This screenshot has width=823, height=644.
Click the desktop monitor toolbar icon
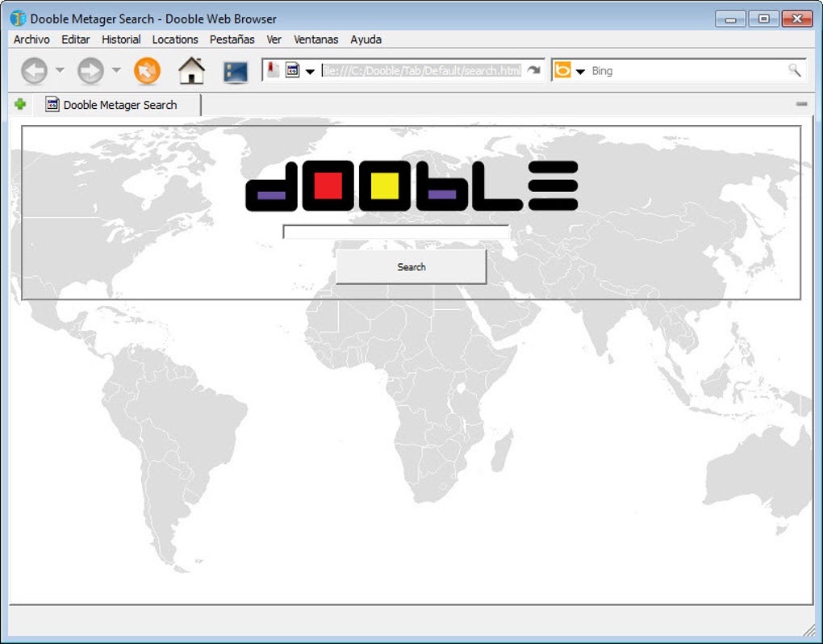235,72
